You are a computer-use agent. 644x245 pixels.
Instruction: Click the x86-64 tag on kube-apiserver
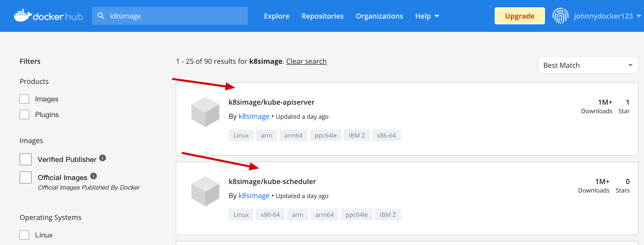coord(386,135)
